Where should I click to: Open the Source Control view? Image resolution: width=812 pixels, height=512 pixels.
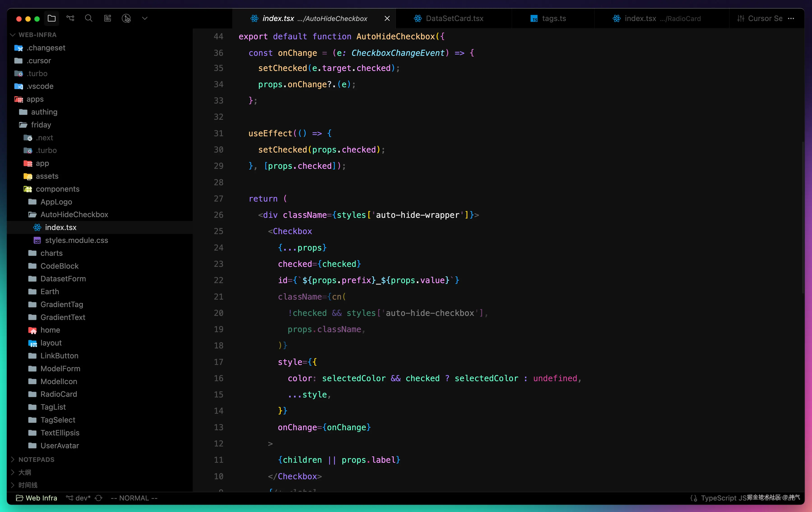click(x=70, y=18)
